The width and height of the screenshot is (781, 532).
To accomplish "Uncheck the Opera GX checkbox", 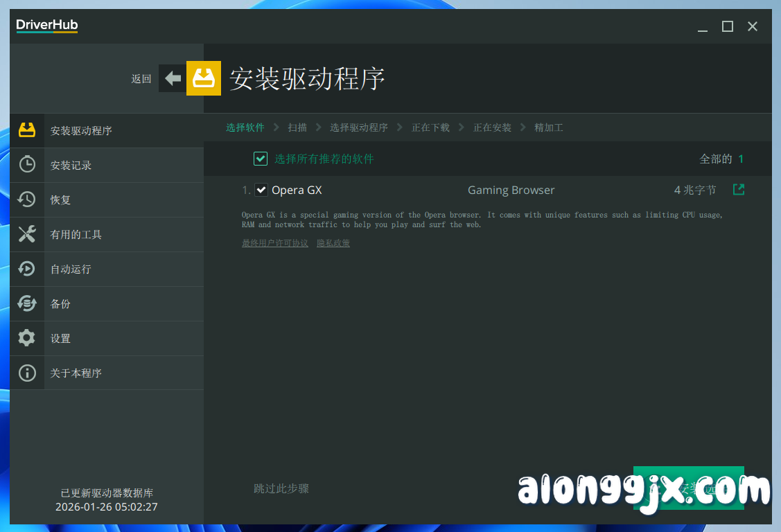I will (261, 190).
